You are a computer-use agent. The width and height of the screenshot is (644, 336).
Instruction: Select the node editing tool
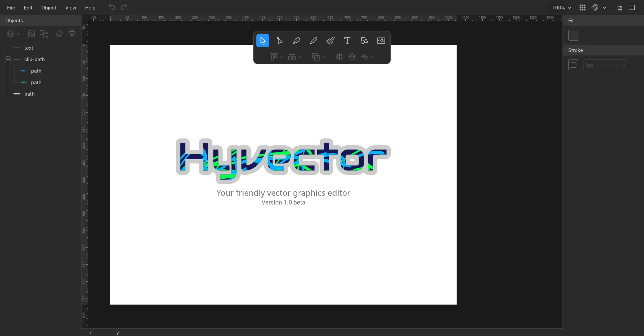click(280, 40)
